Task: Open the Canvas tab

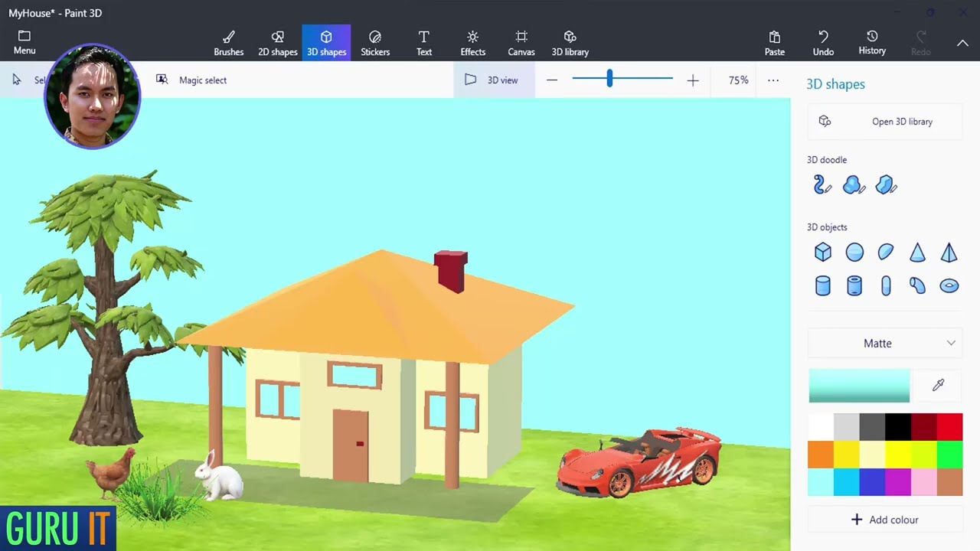Action: pyautogui.click(x=521, y=43)
